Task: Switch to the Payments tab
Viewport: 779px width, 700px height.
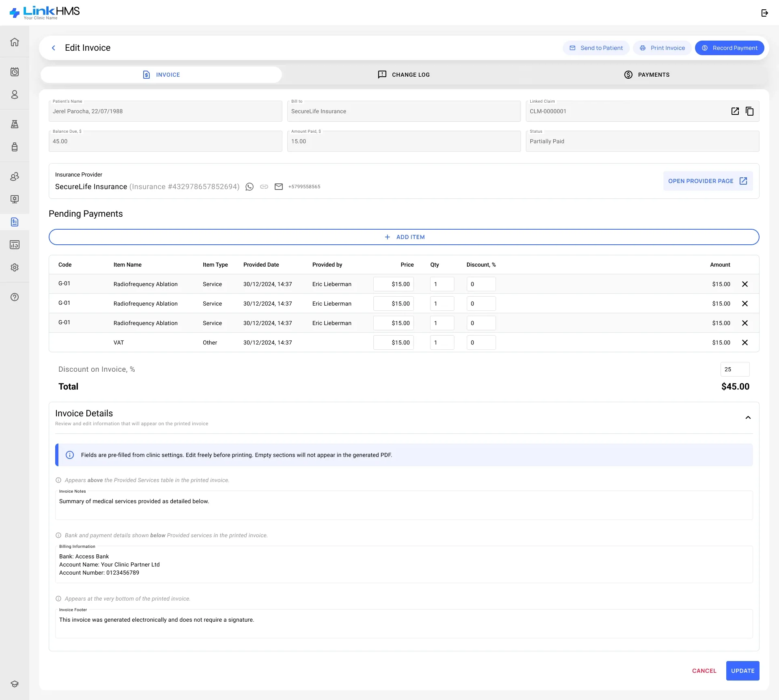Action: click(x=647, y=75)
